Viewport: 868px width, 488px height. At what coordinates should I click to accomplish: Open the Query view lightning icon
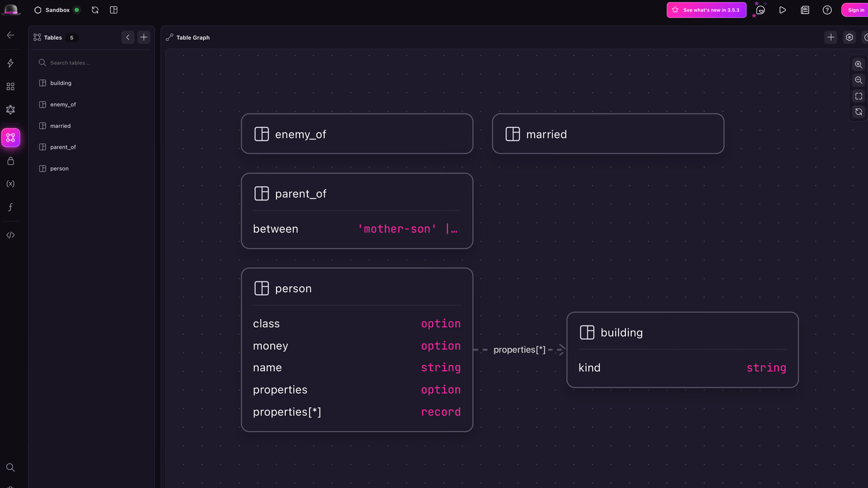10,63
